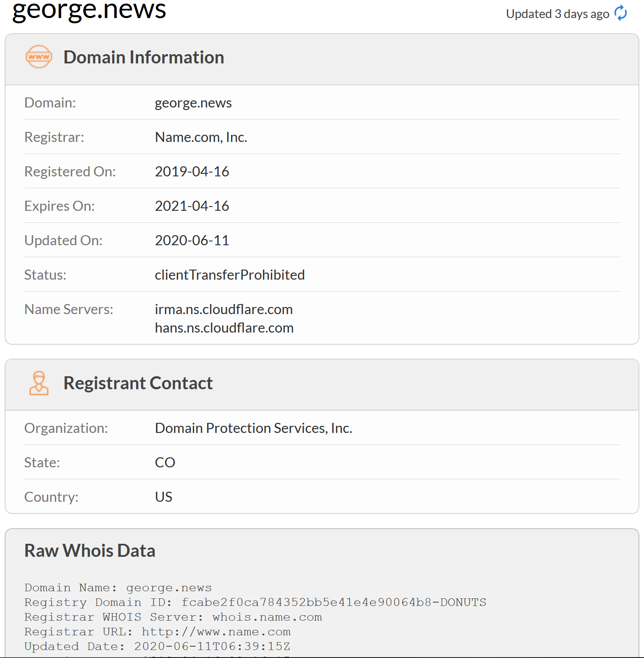
Task: Click the 'Domain:' label
Action: (x=50, y=103)
